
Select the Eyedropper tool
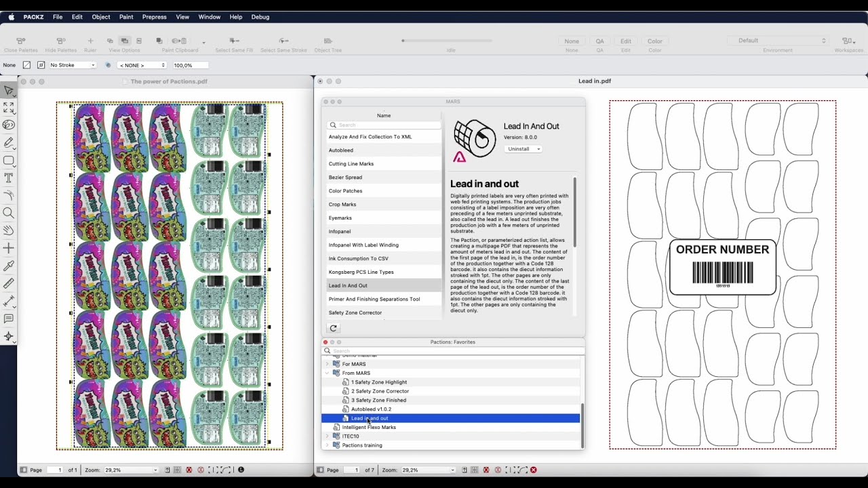click(x=9, y=266)
